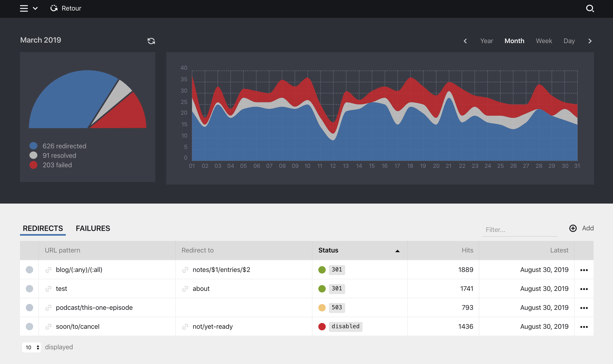The image size is (613, 364).
Task: Open options menu for blog/(:any)/(:all) row
Action: (584, 270)
